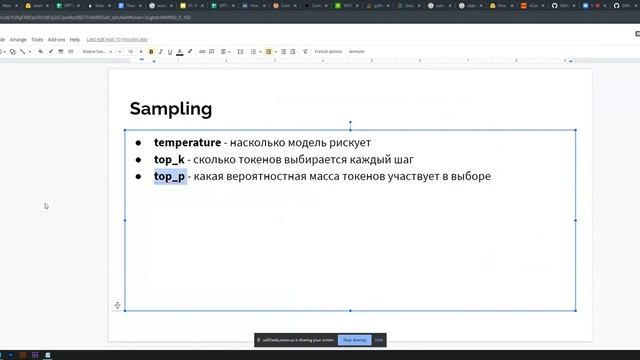Click the add comment icon
This screenshot has height=360, width=640.
pos(211,52)
